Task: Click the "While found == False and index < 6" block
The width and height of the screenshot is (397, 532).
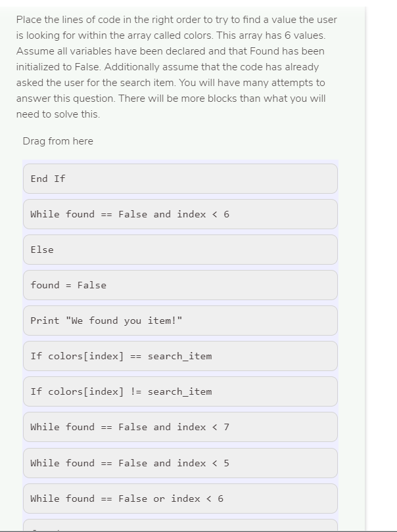Action: 181,214
